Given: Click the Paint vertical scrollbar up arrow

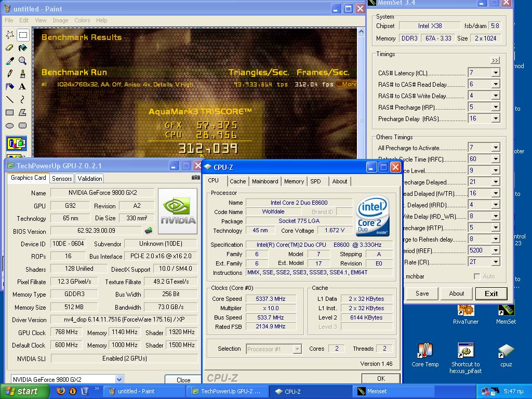Looking at the screenshot, I should click(361, 32).
